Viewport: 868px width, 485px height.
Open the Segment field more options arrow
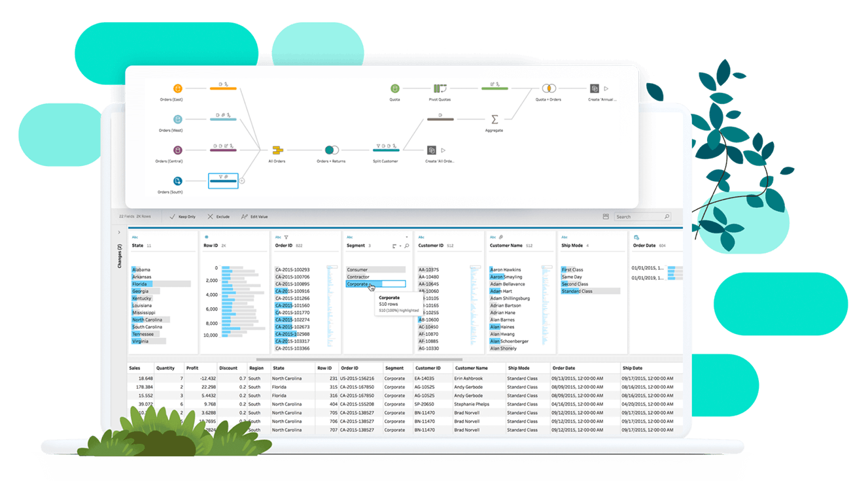point(407,237)
